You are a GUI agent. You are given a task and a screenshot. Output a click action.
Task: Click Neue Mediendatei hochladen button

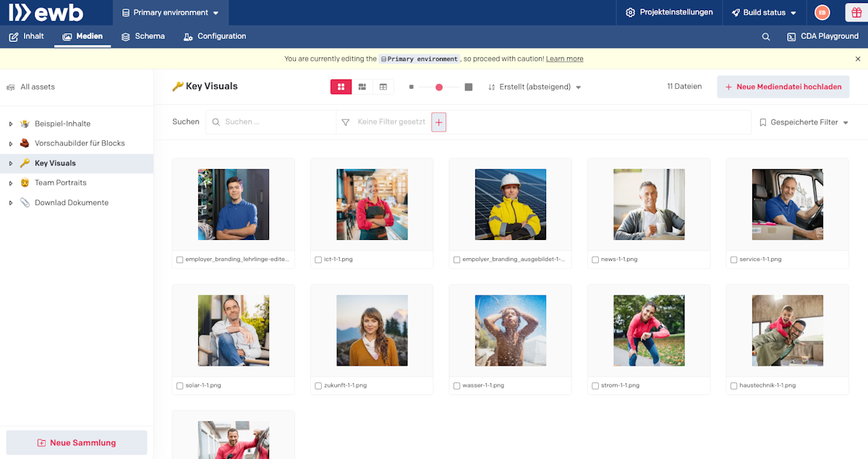click(x=783, y=87)
